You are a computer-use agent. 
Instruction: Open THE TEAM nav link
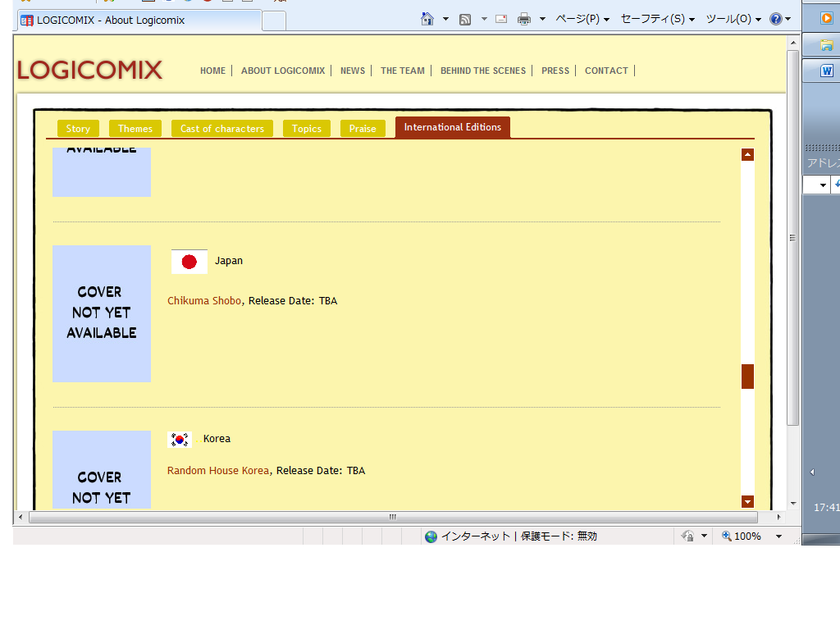pos(402,71)
